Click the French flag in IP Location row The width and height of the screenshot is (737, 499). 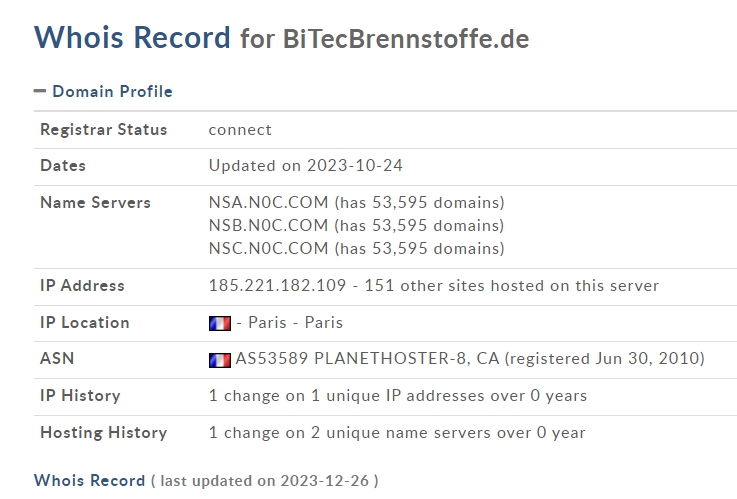pos(220,323)
